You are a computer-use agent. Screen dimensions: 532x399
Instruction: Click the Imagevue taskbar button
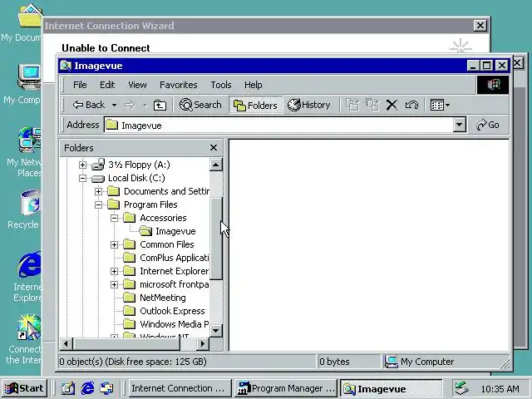point(392,388)
